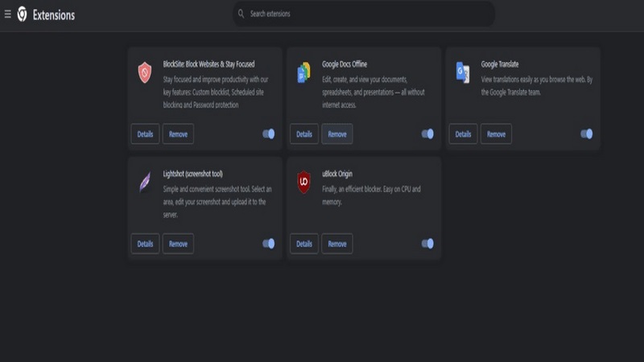Switch off the Lightshot extension toggle
This screenshot has height=362, width=644.
point(269,244)
